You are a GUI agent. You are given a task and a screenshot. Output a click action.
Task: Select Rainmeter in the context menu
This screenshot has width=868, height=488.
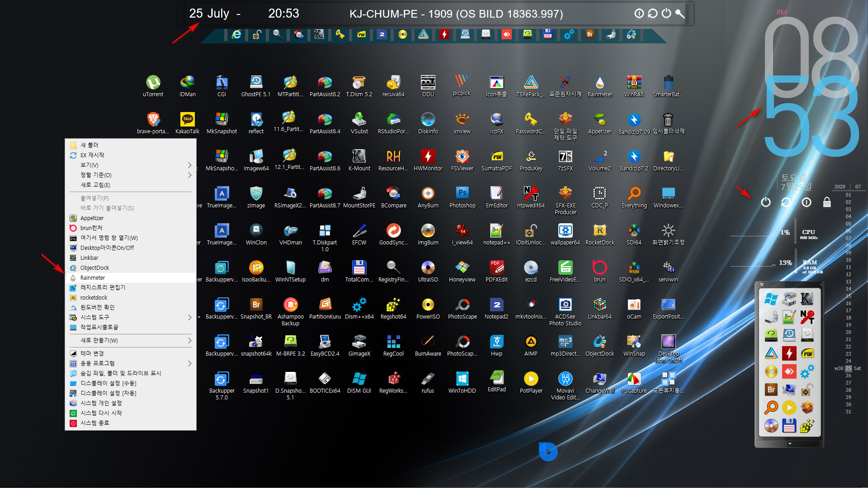131,278
